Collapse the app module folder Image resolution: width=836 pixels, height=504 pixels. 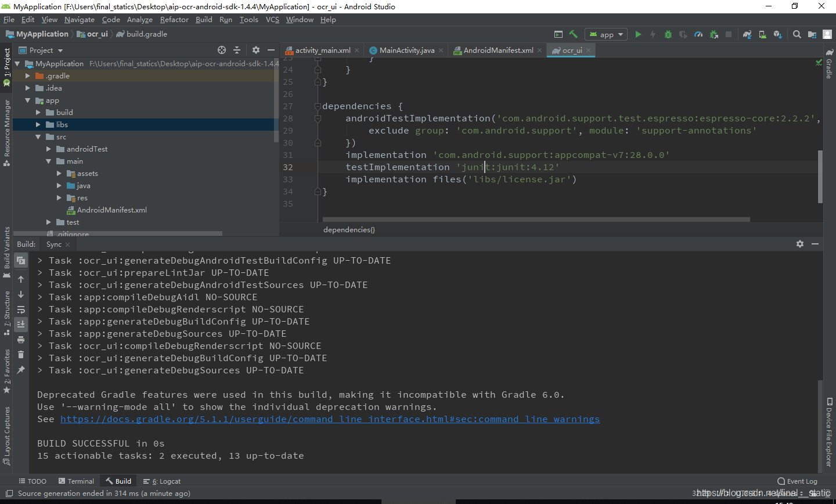[27, 100]
